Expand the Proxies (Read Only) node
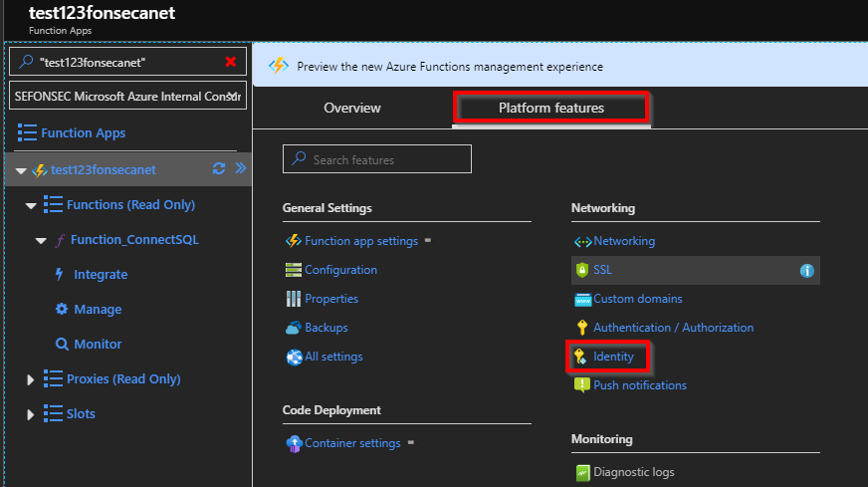The width and height of the screenshot is (868, 487). tap(31, 379)
